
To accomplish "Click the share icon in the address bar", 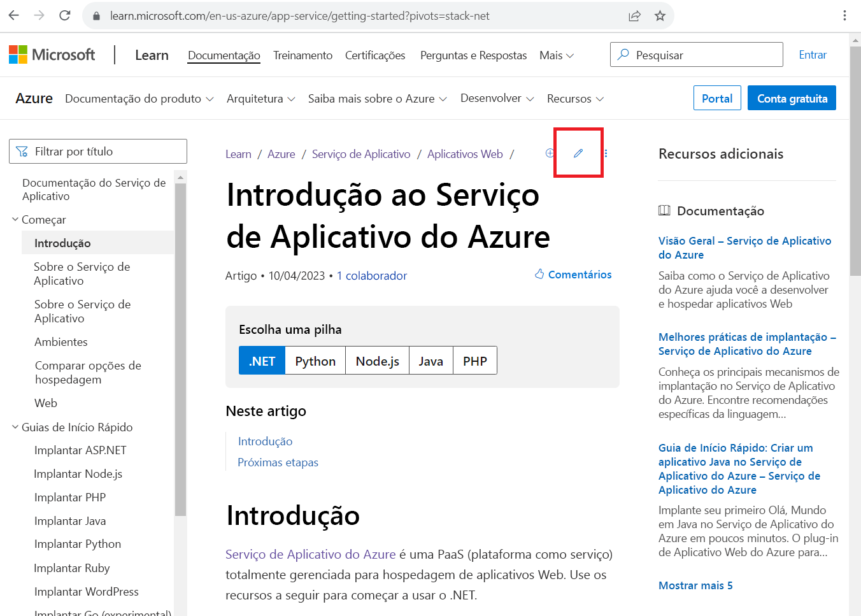I will [x=634, y=16].
